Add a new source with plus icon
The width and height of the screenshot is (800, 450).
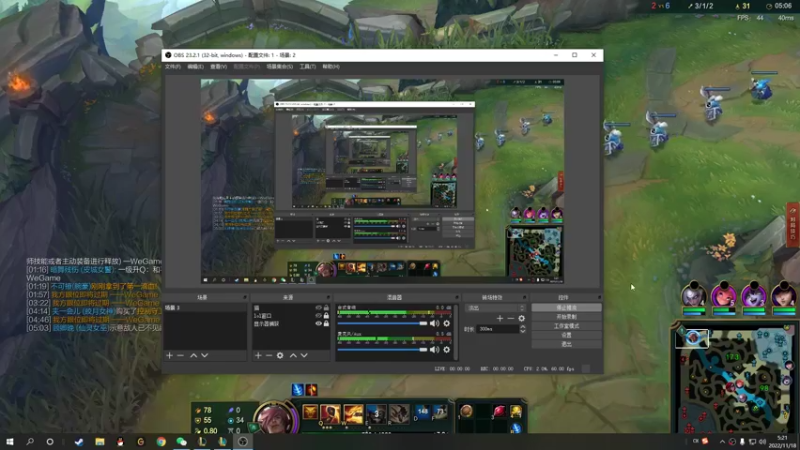[x=258, y=355]
